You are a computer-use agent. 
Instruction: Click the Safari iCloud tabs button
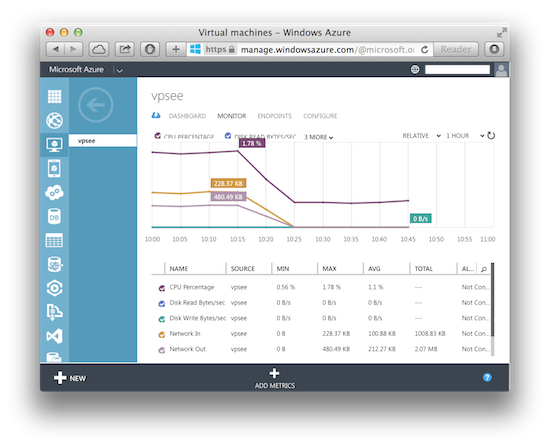pos(99,49)
